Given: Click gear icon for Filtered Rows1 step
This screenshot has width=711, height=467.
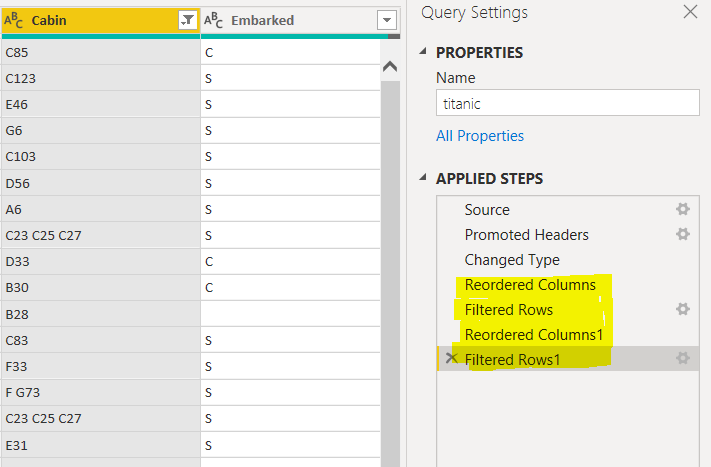Looking at the screenshot, I should [x=683, y=358].
